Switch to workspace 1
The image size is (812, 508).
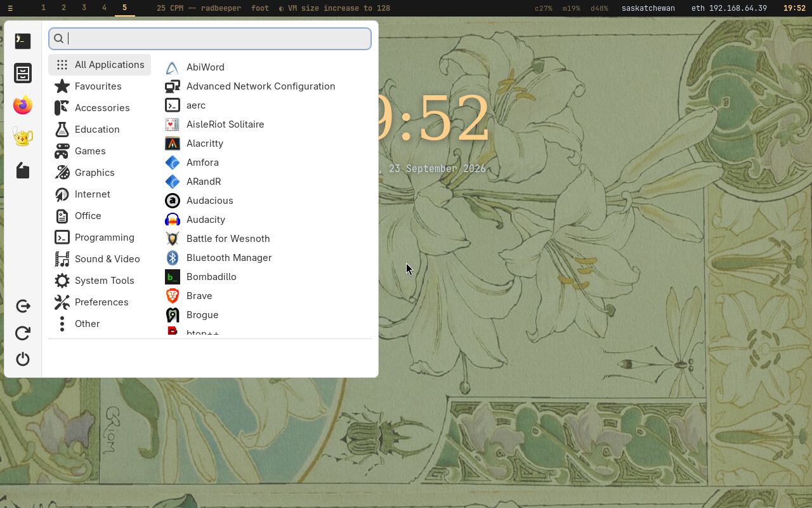click(x=43, y=8)
